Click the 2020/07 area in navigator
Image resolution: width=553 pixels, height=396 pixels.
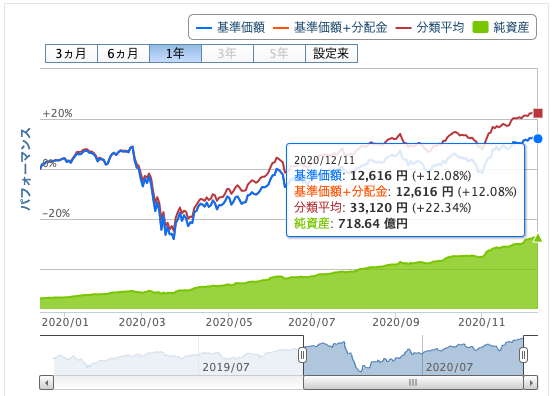[449, 367]
